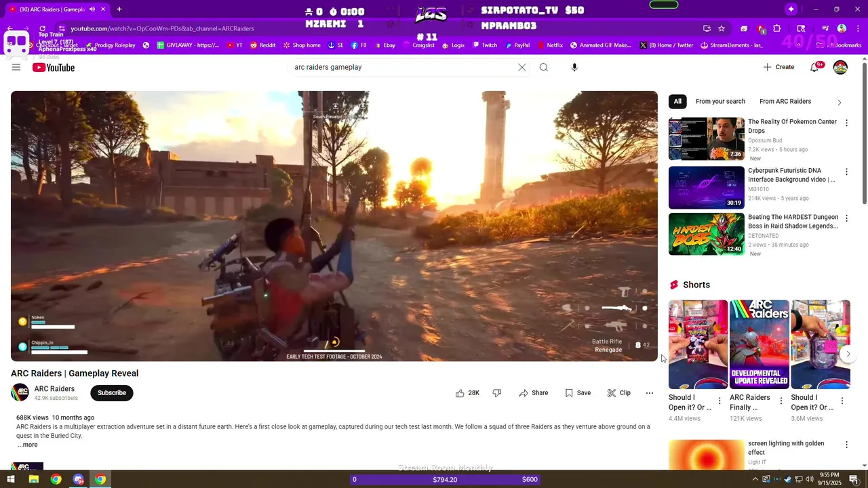Click the Create button

778,67
